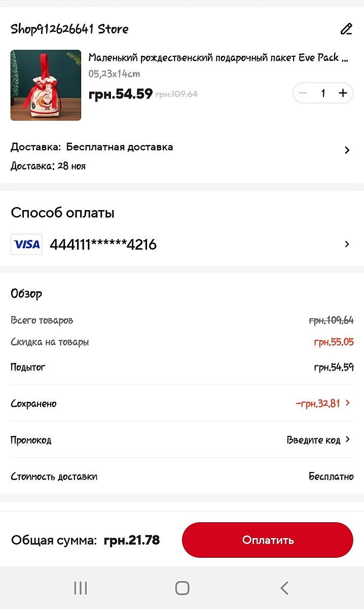
Task: Tap the Android back arrow
Action: coord(284,588)
